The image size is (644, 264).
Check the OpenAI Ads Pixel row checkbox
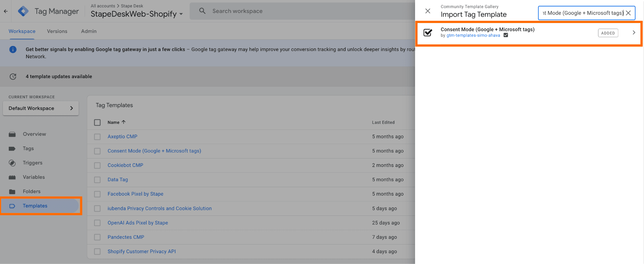(x=97, y=223)
